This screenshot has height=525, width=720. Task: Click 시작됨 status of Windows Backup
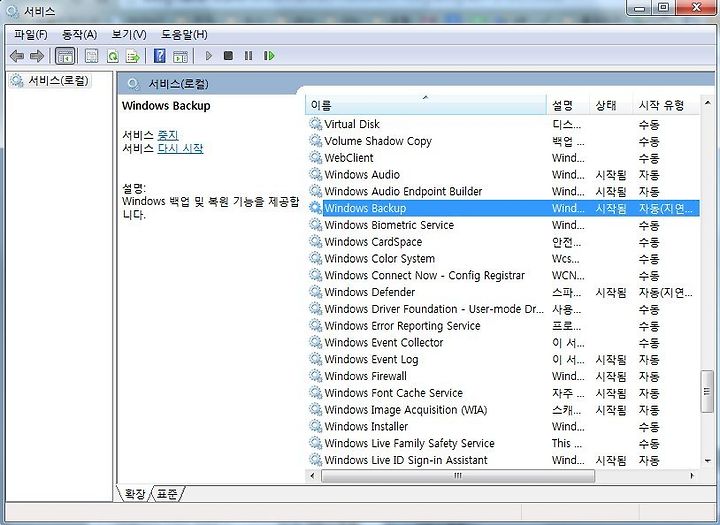[x=611, y=209]
